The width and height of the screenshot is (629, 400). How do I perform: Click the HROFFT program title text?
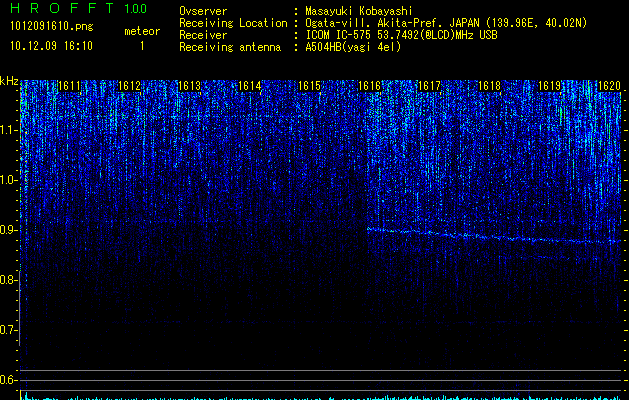pos(62,8)
